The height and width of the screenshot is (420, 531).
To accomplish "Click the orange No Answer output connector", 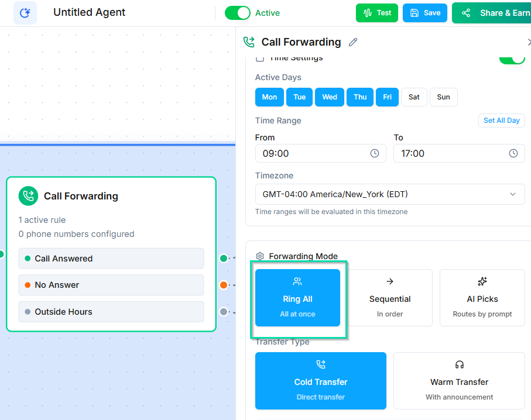I will click(x=224, y=285).
